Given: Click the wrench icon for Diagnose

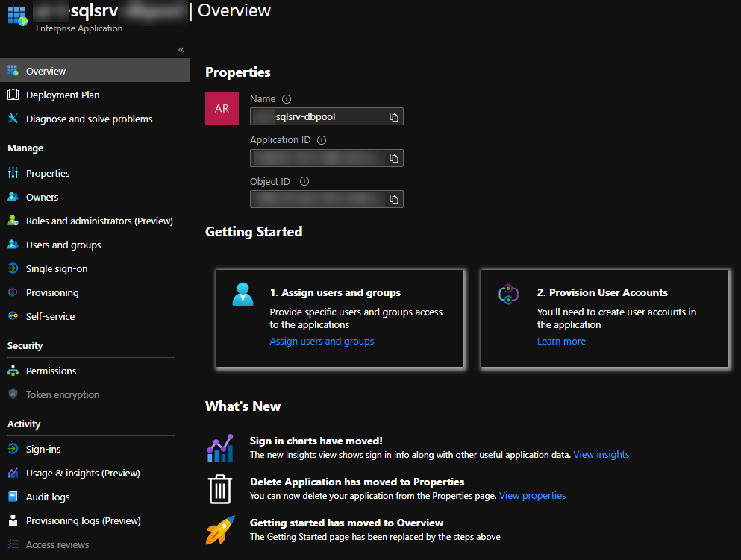Looking at the screenshot, I should pos(13,119).
